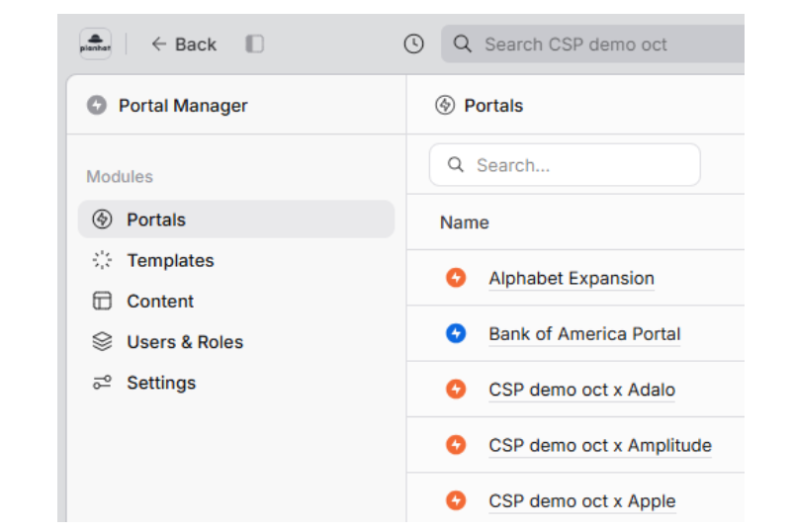Screen dimensions: 793x532
Task: Open the Alphabet Expansion portal
Action: tap(571, 278)
